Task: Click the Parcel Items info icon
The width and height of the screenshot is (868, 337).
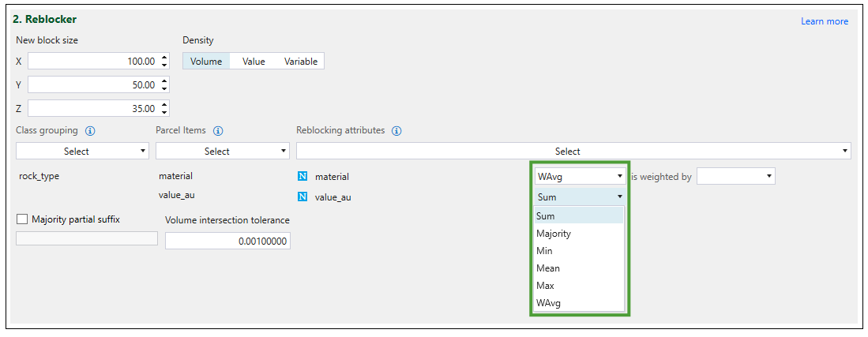Action: click(x=218, y=131)
